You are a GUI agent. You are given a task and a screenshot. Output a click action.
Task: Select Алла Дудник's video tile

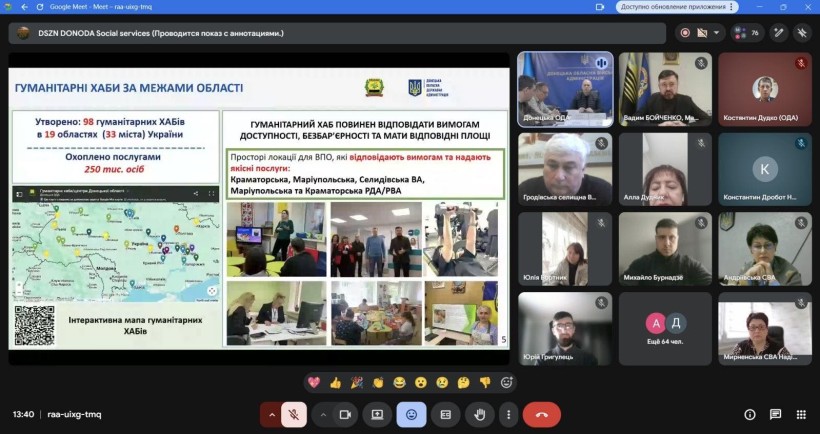pos(665,169)
